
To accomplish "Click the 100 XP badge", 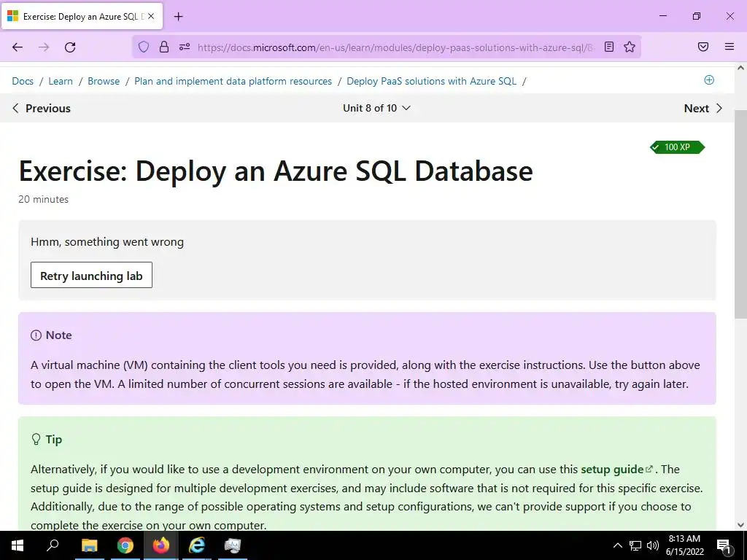I will [677, 147].
